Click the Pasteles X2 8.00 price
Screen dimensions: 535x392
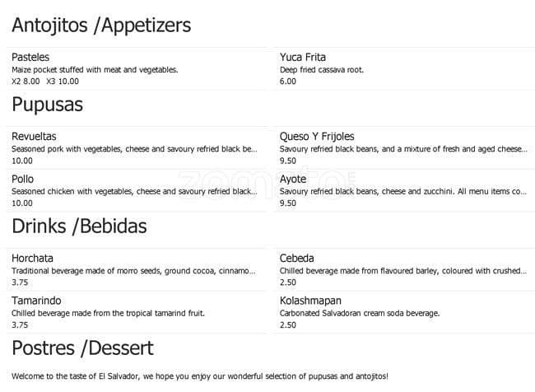(x=26, y=82)
